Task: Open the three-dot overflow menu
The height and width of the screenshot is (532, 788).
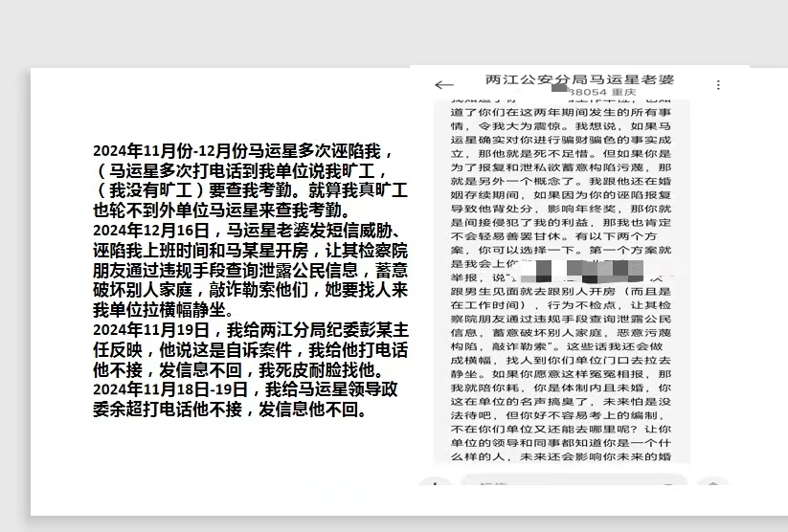Action: coord(718,85)
